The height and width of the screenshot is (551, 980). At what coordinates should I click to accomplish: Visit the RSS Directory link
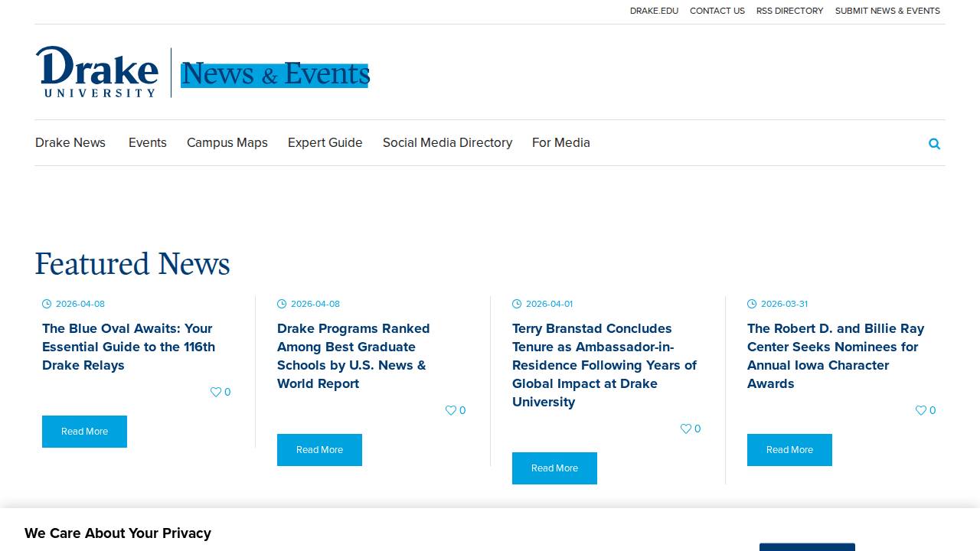coord(789,11)
